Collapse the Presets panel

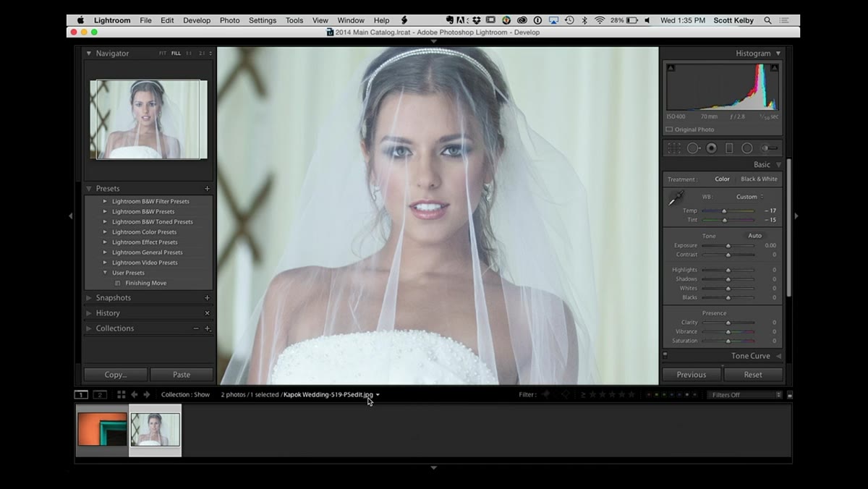[89, 189]
